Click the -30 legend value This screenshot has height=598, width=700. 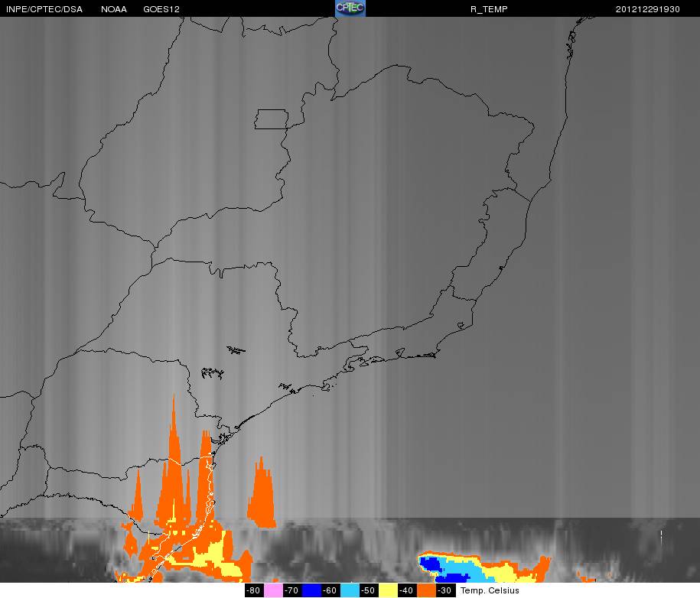(x=445, y=590)
